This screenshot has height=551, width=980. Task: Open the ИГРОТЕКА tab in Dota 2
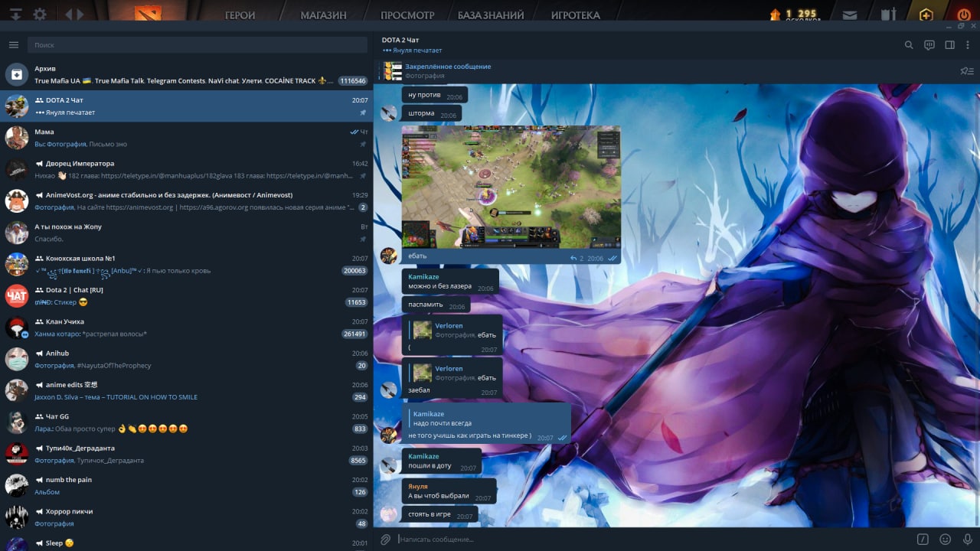576,15
